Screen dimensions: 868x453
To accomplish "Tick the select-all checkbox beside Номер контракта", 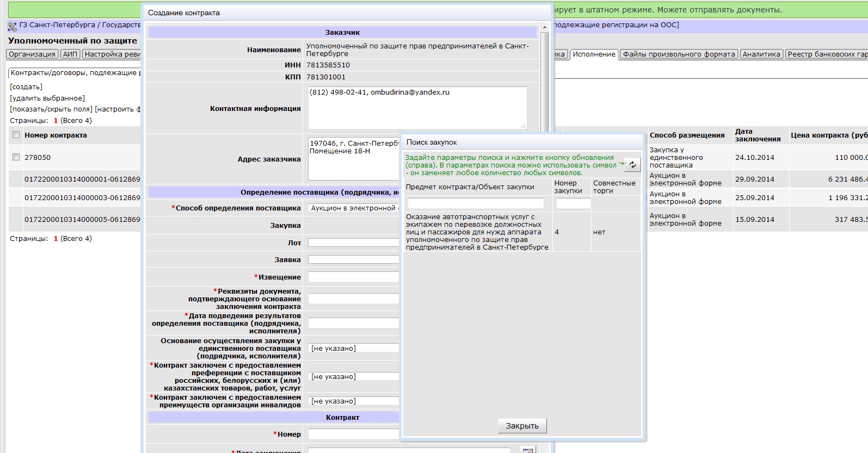I will click(x=16, y=135).
